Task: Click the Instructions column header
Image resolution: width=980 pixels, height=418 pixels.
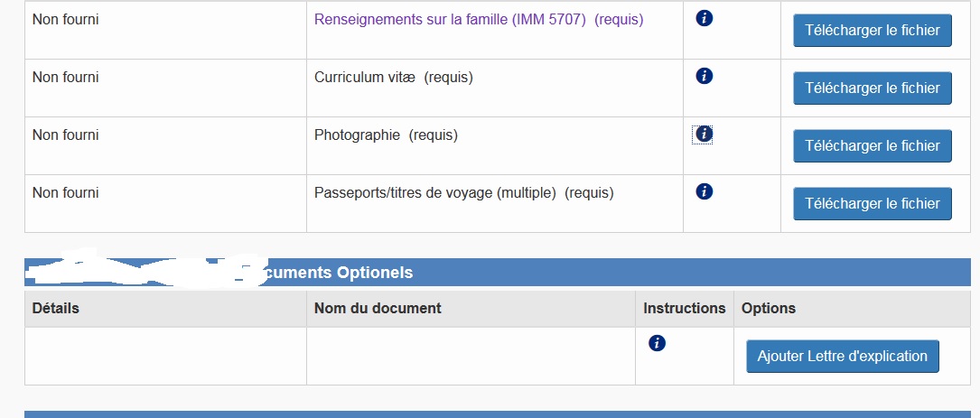Action: pos(684,308)
